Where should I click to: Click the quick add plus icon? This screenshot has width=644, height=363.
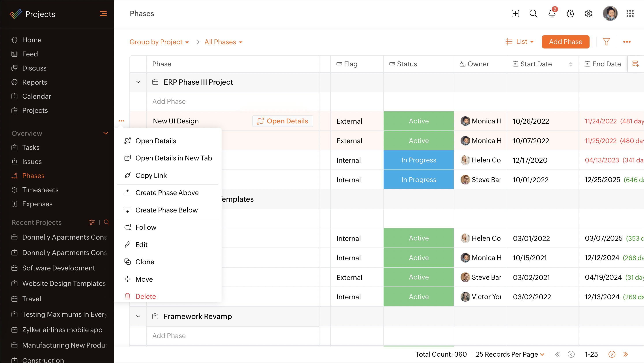click(x=515, y=14)
